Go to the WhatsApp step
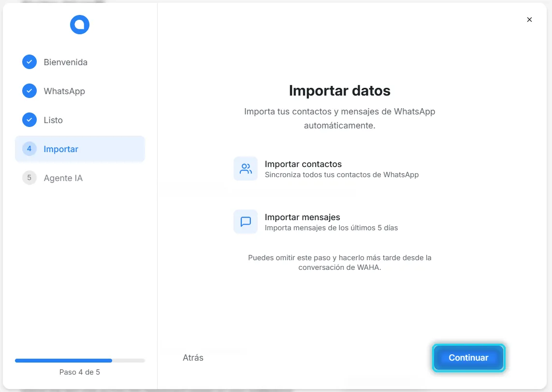The height and width of the screenshot is (392, 552). [x=80, y=91]
